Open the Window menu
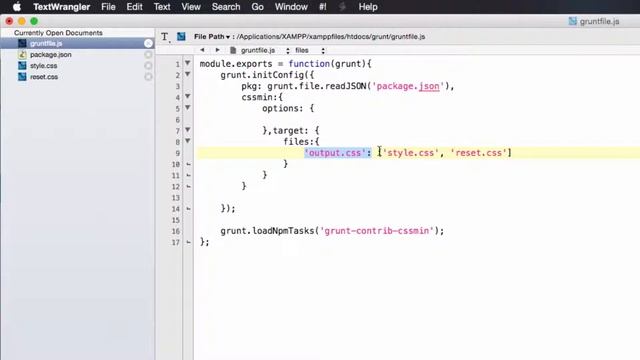Screen dimensions: 640x360 coord(291,7)
